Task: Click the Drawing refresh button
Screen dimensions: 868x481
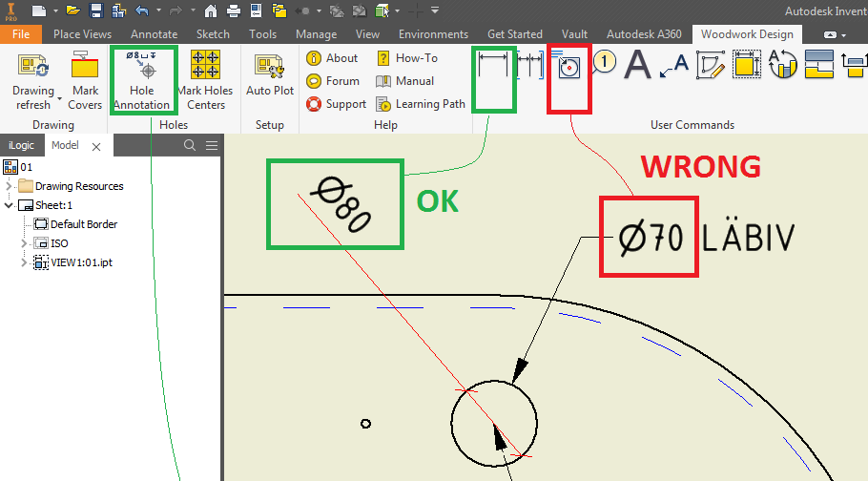Action: point(33,81)
